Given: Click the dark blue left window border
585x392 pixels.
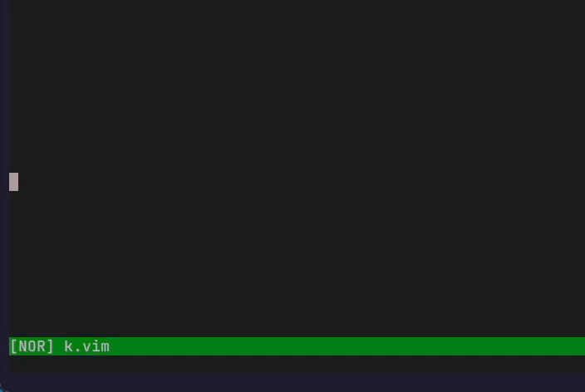Looking at the screenshot, I should tap(4, 187).
